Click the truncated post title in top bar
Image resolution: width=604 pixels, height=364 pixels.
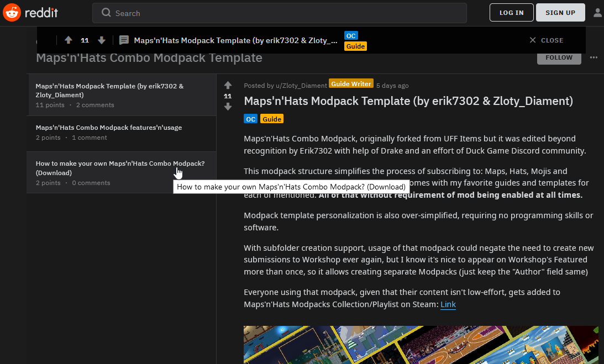coord(235,40)
